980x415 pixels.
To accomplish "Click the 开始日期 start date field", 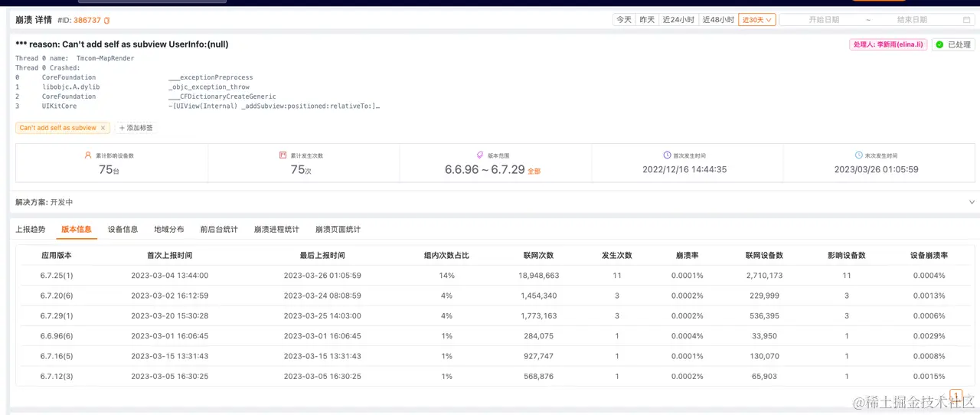I will click(x=824, y=20).
